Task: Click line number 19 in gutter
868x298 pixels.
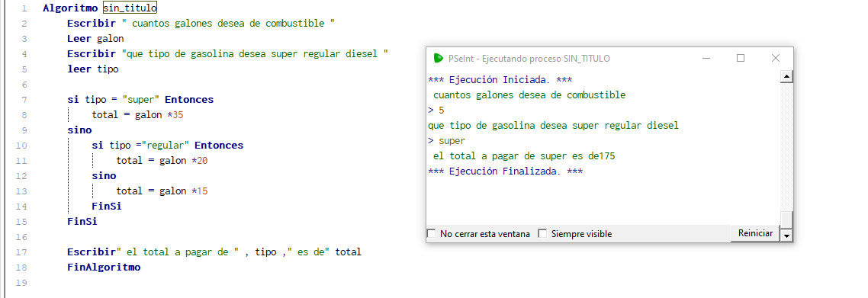Action: (x=22, y=283)
